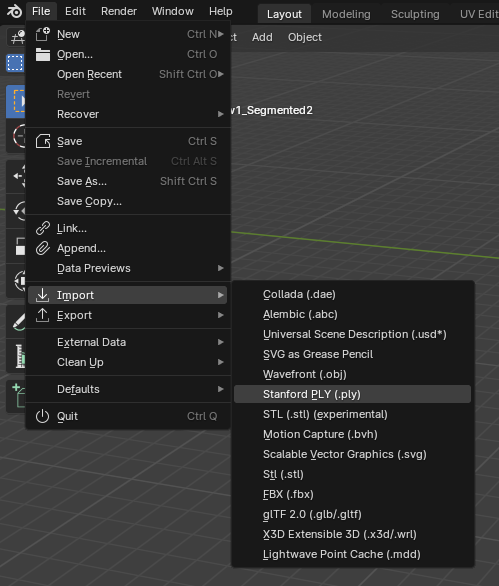
Task: Choose Save As... from the File menu
Action: click(128, 181)
